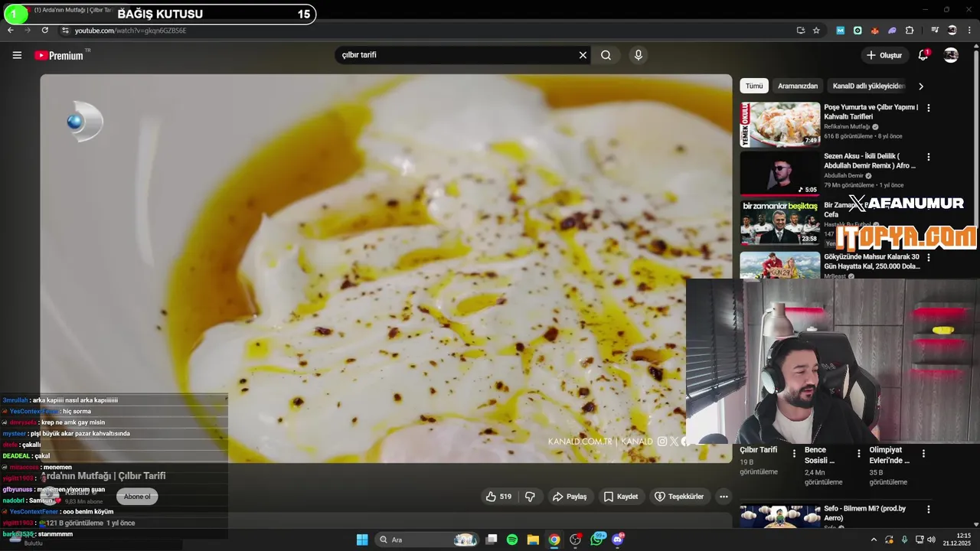The image size is (980, 551).
Task: Start voice search with microphone icon
Action: click(x=638, y=55)
